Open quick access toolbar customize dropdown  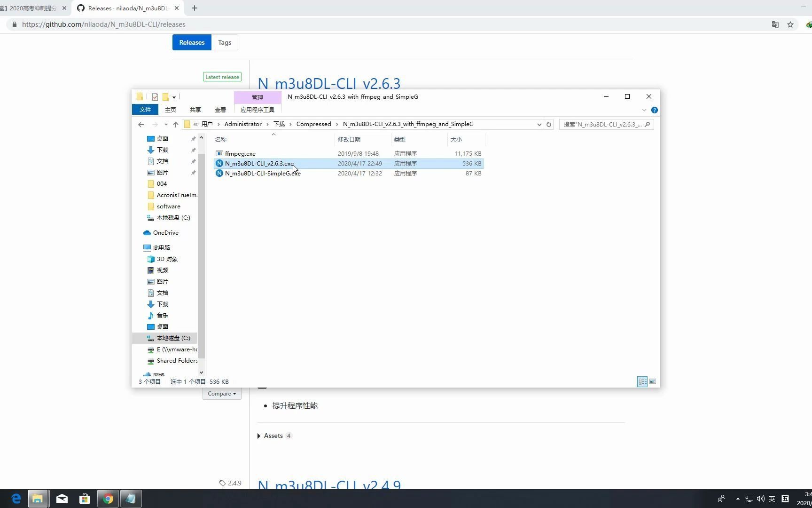tap(174, 97)
